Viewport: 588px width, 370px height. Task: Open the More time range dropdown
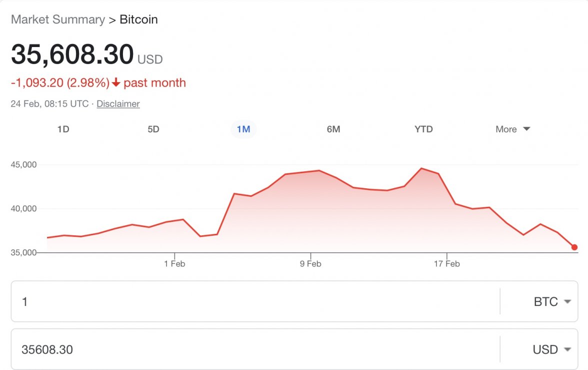(512, 129)
